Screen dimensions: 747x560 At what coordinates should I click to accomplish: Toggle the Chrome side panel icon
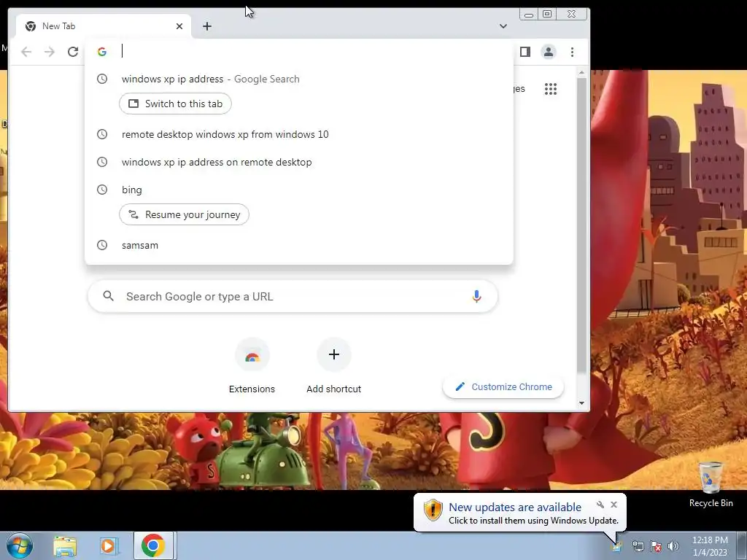tap(525, 52)
